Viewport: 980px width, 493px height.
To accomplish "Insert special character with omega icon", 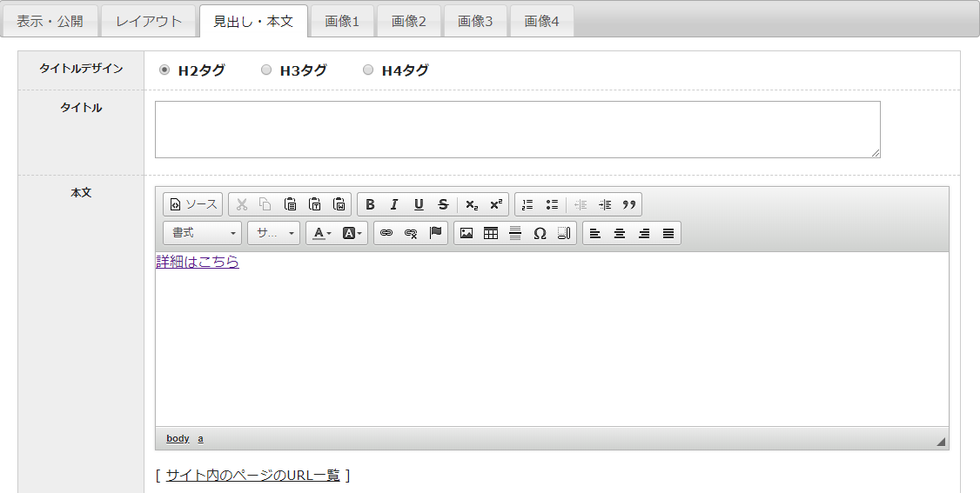I will (x=540, y=233).
